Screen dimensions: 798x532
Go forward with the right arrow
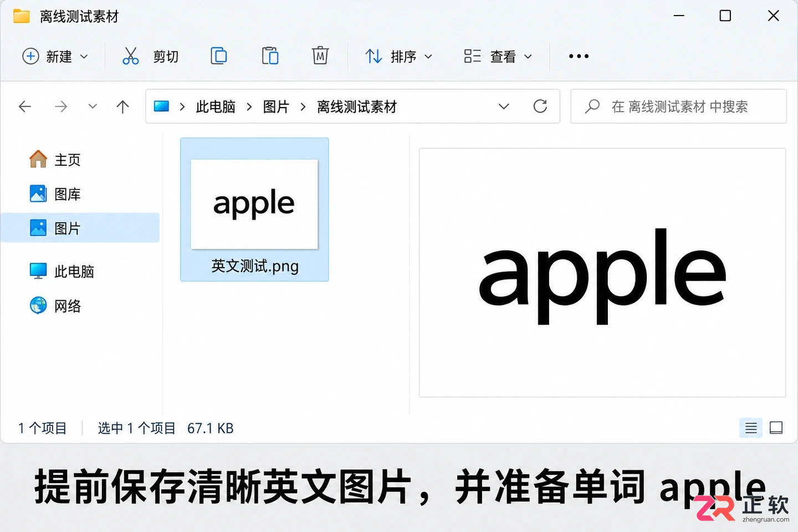61,106
